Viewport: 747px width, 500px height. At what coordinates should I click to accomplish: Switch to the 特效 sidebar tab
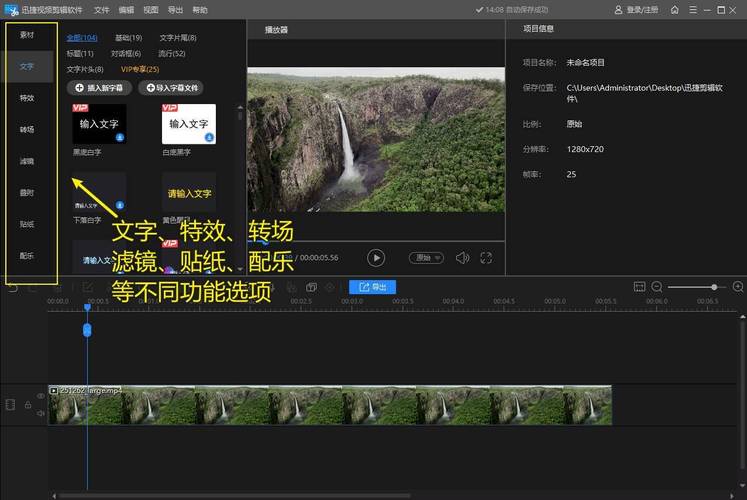point(27,98)
